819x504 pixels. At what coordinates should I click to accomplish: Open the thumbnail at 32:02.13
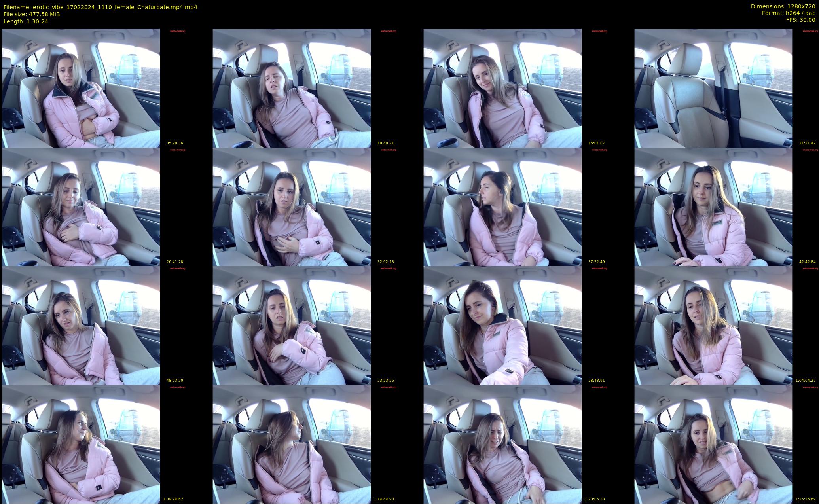[x=292, y=207]
